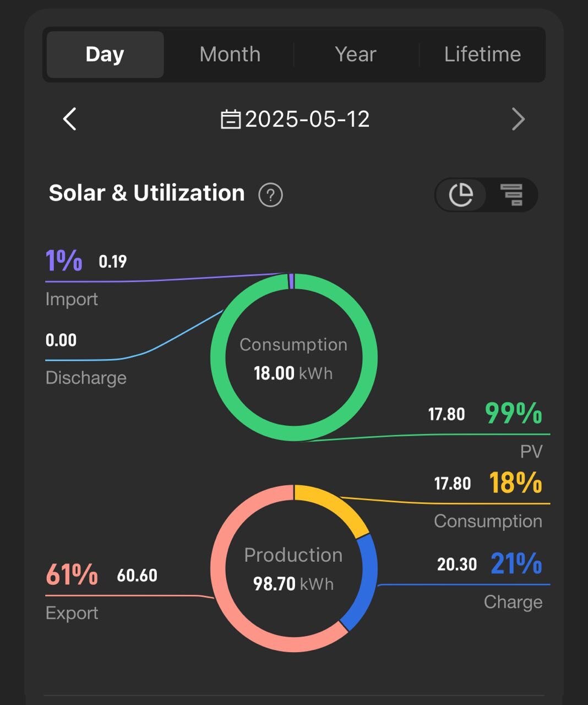
Task: Select the Lifetime tab
Action: (x=482, y=55)
